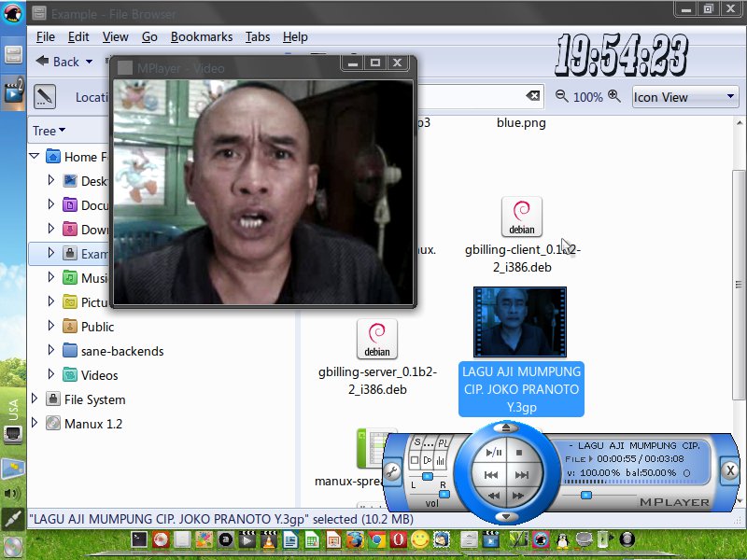Click the speaker icon in MPlayer panel
The image size is (747, 560).
pyautogui.click(x=428, y=460)
